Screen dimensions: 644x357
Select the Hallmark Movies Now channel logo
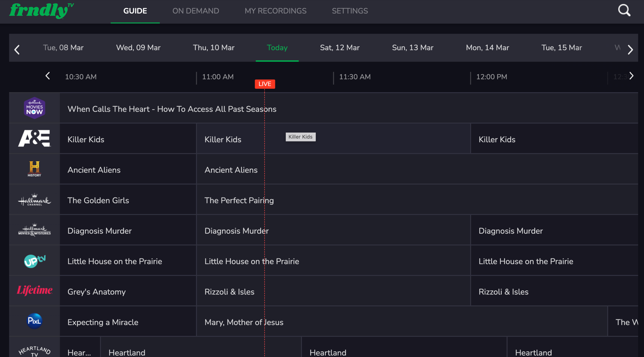point(35,108)
